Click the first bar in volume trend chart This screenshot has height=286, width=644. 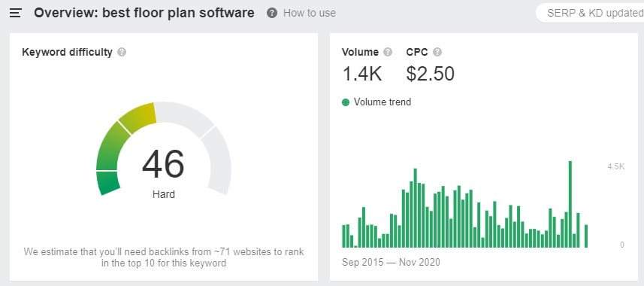pos(343,236)
